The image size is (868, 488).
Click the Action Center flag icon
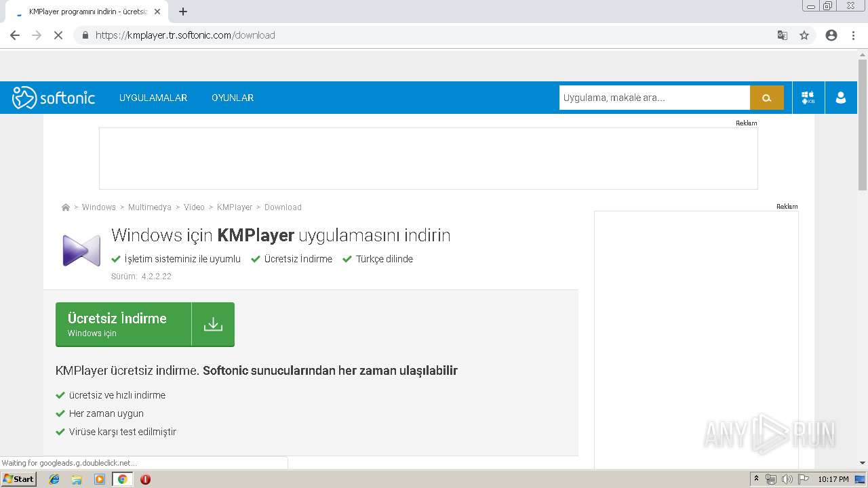click(x=804, y=479)
